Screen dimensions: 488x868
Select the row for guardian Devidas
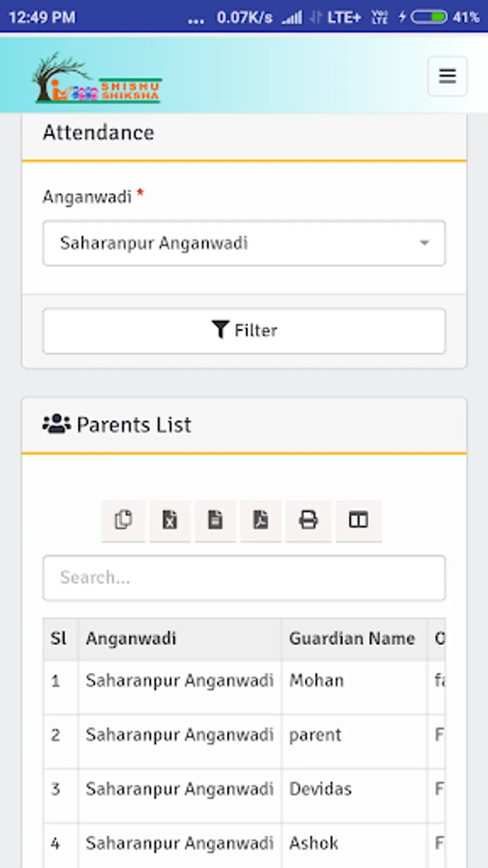(x=320, y=789)
